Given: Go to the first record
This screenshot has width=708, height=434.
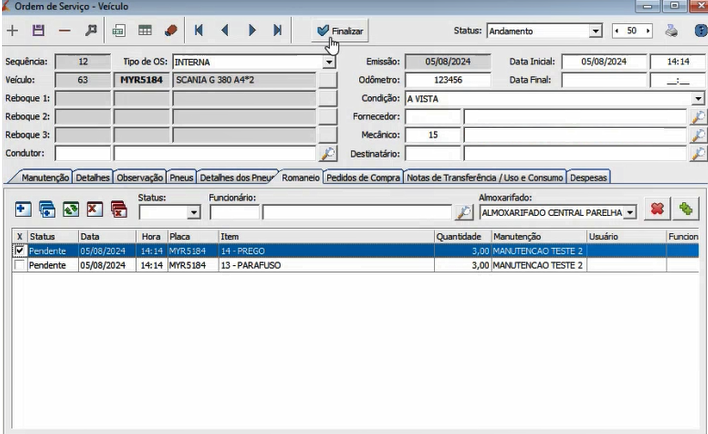Looking at the screenshot, I should tap(199, 31).
